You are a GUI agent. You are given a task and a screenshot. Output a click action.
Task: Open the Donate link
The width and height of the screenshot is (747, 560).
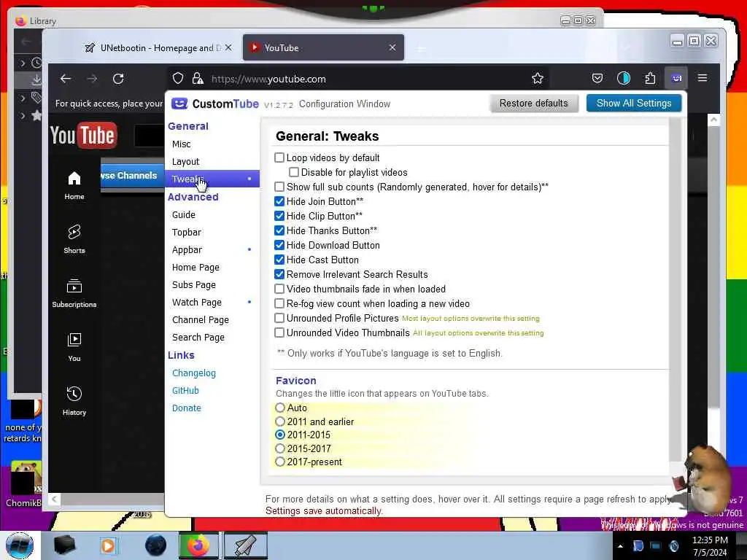coord(187,408)
